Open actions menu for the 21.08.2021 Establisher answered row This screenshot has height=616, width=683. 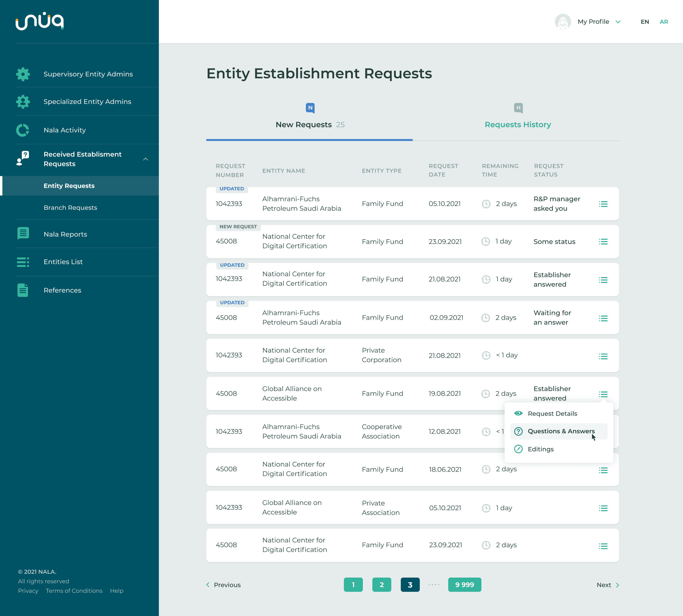(x=603, y=280)
